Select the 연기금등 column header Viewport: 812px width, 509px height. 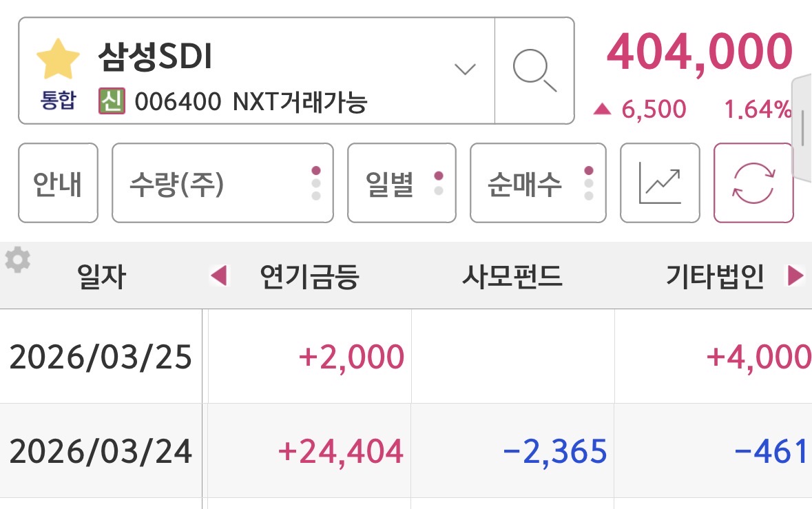point(309,277)
